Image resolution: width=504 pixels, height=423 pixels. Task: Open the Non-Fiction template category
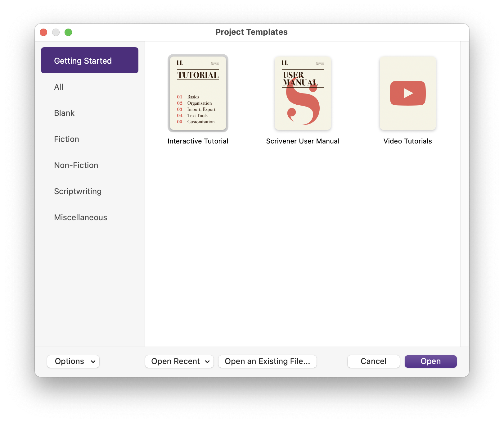point(76,165)
